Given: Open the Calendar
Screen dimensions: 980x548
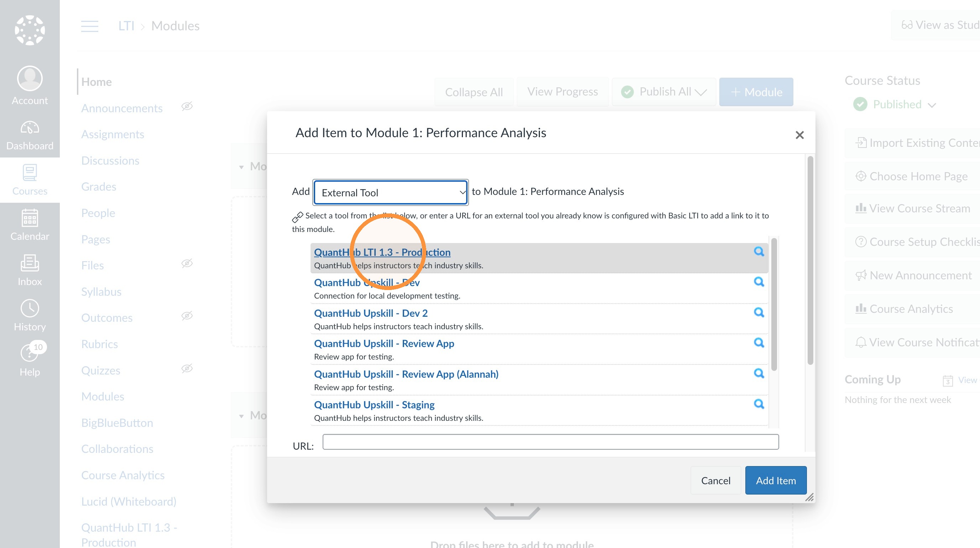Looking at the screenshot, I should tap(30, 225).
